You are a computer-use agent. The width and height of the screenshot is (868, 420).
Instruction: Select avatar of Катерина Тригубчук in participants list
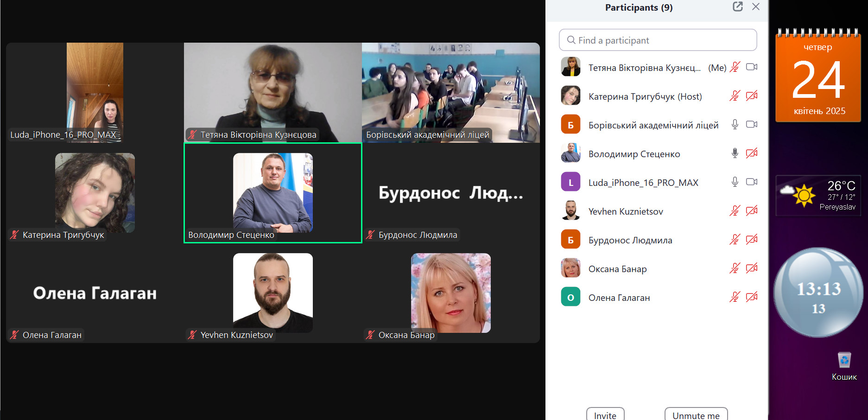click(570, 95)
